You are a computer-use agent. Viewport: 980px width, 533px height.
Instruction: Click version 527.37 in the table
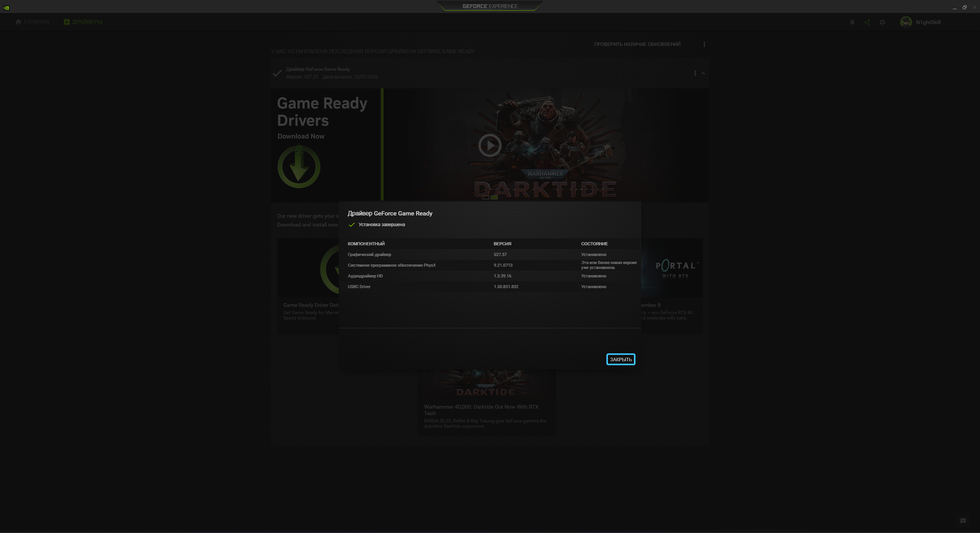point(500,254)
